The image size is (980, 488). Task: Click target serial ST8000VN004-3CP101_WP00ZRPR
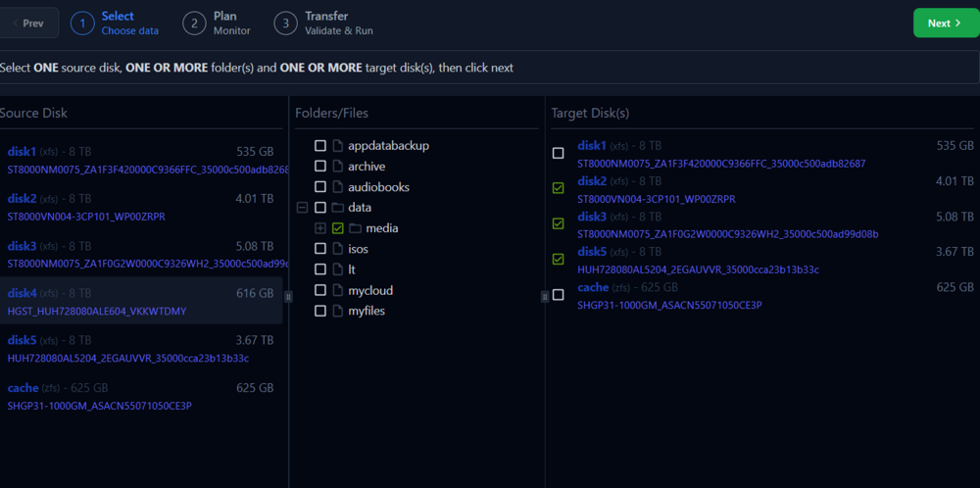[657, 199]
